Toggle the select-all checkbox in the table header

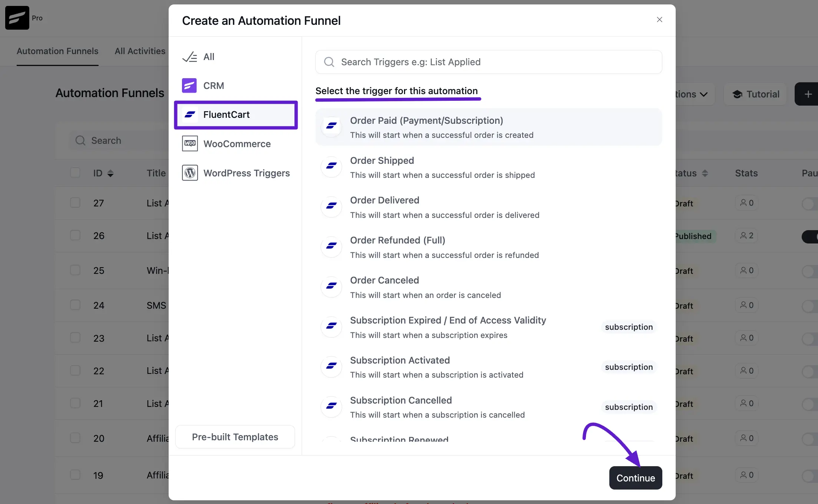coord(75,173)
